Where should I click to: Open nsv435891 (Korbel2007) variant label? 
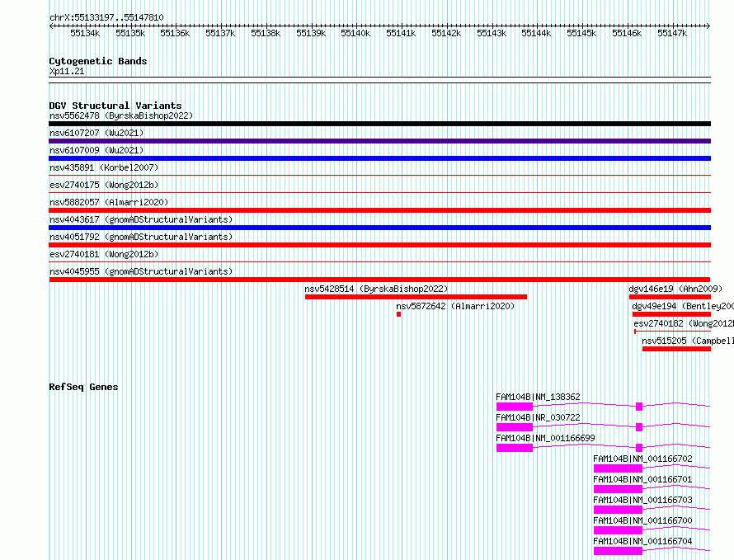pos(104,167)
